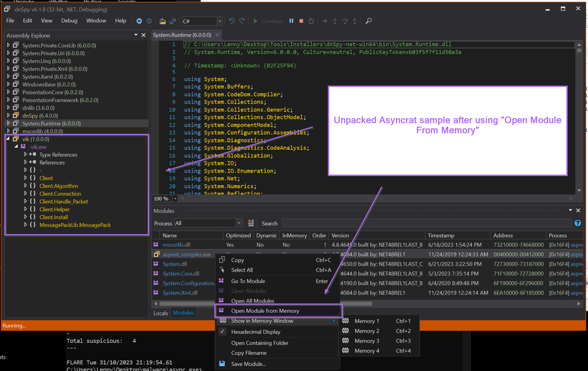Restart debugging with the circular arrow icon
Image resolution: width=588 pixels, height=371 pixels.
[x=312, y=21]
